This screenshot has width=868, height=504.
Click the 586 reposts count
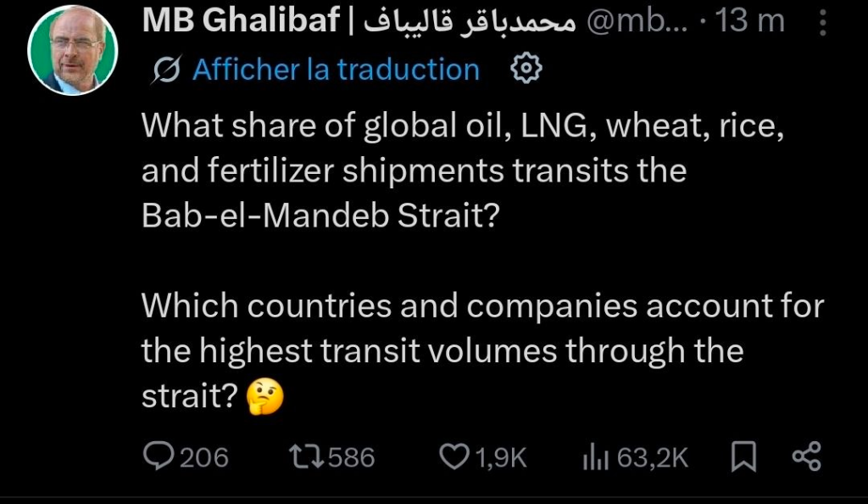coord(351,458)
